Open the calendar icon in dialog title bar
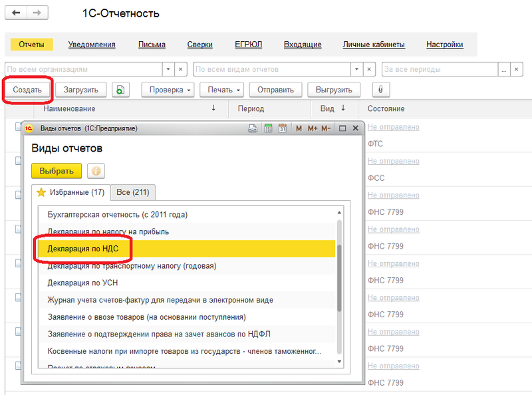The width and height of the screenshot is (532, 395). pyautogui.click(x=282, y=128)
